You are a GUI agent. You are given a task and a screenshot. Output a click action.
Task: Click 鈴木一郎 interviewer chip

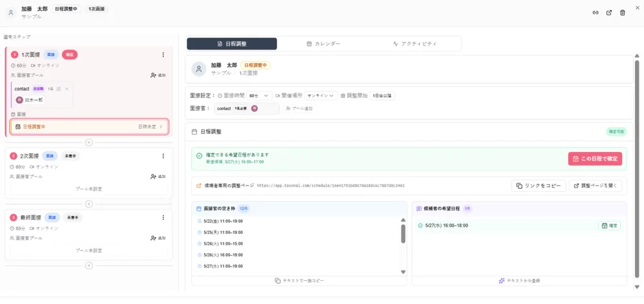[30, 100]
